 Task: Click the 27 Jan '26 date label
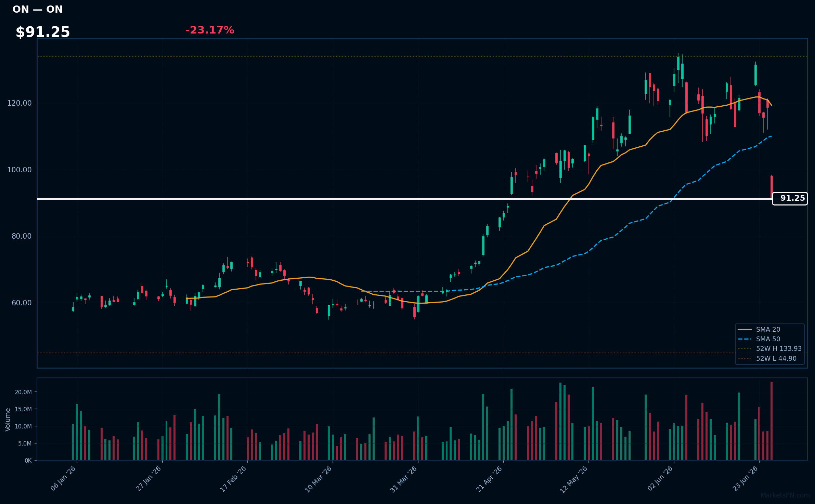[x=149, y=479]
